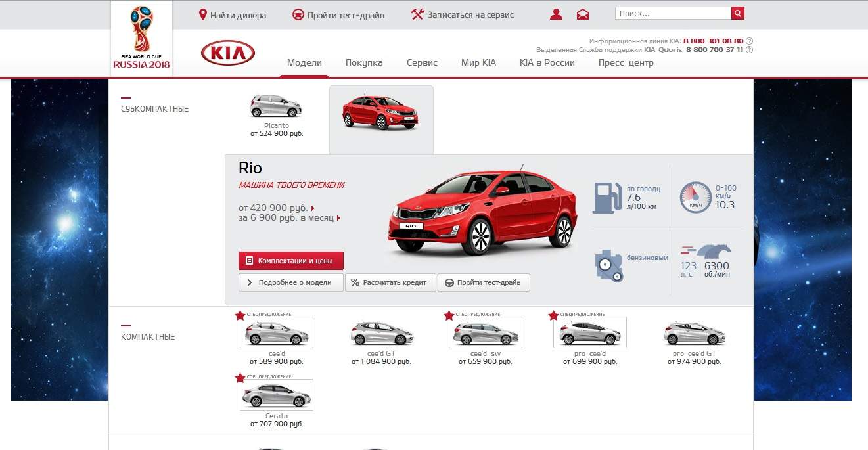Screen dimensions: 868x450
Task: Click the KIA oval logo
Action: pos(228,53)
